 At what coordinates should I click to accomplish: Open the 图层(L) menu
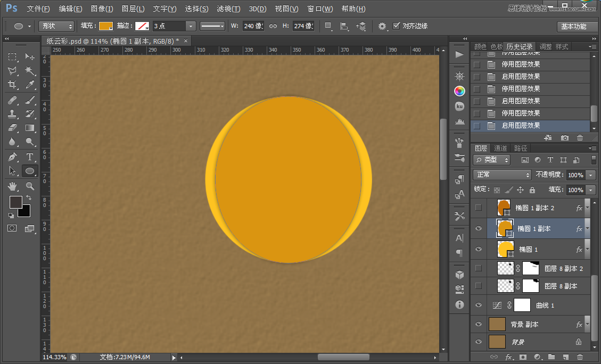(133, 9)
